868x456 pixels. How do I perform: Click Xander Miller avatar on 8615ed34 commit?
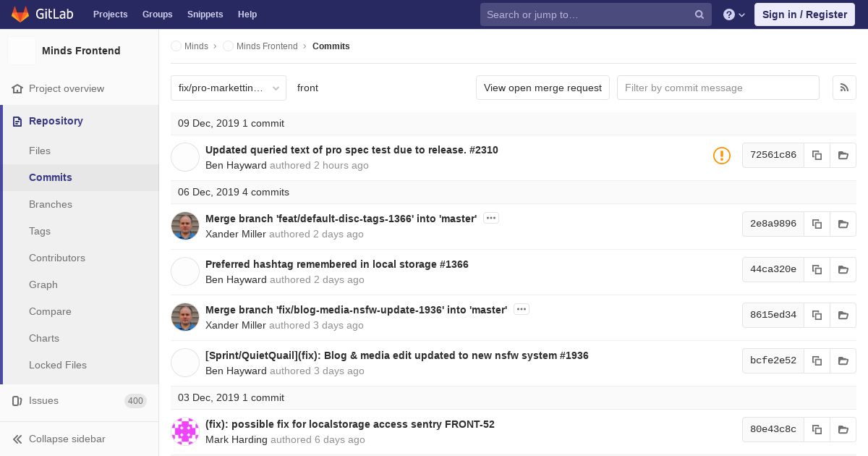[185, 317]
